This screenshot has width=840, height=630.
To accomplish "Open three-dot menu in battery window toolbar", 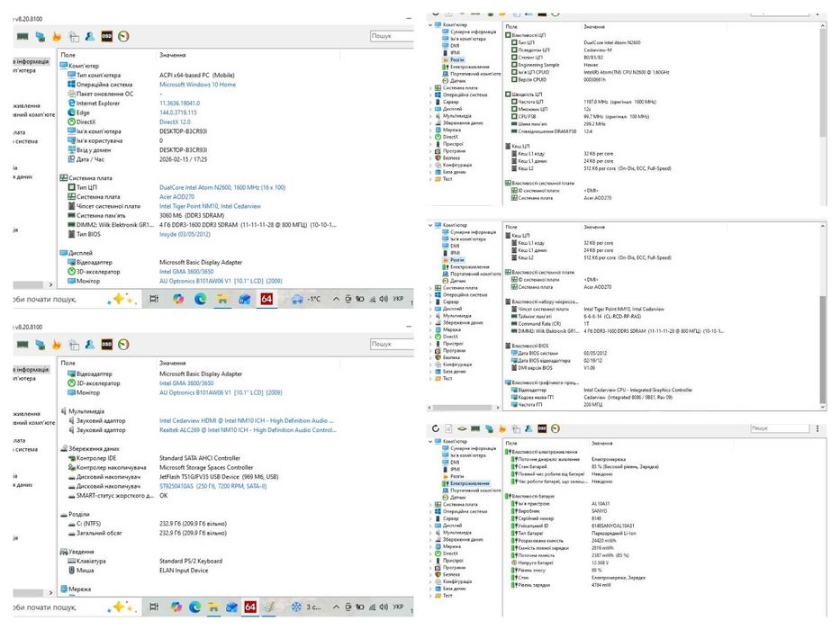I will pos(817,428).
